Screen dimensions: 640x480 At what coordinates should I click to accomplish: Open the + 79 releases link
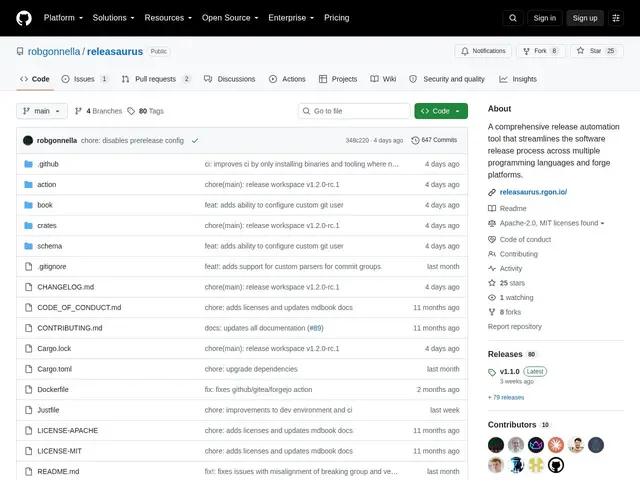tap(506, 398)
